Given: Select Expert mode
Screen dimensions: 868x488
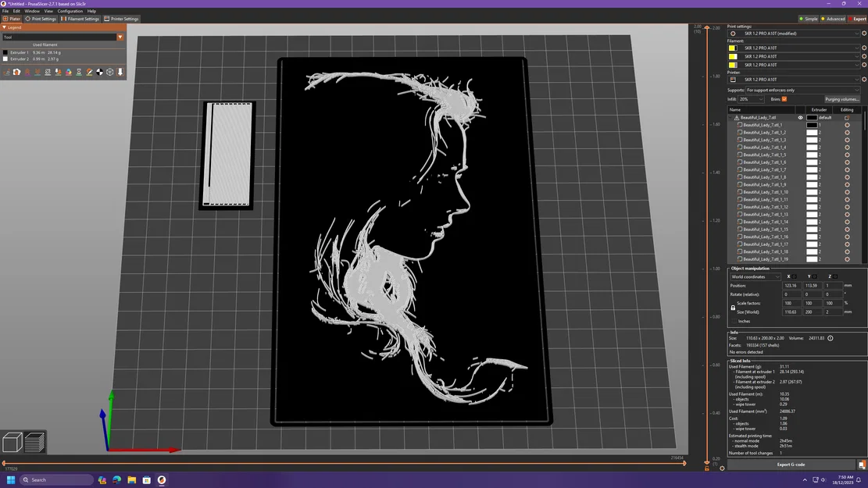Looking at the screenshot, I should click(858, 19).
